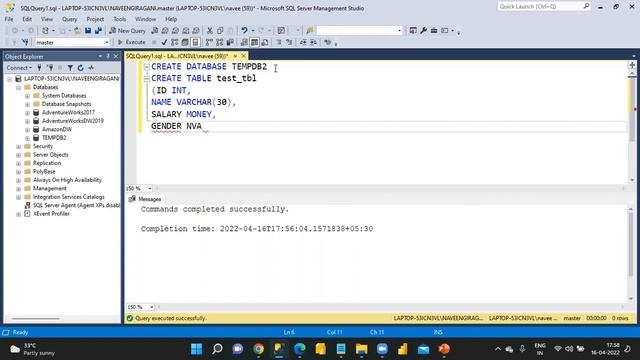Screen dimensions: 640x360
Task: Click Object Explorer Connect plug icon
Action: pyautogui.click(x=40, y=68)
